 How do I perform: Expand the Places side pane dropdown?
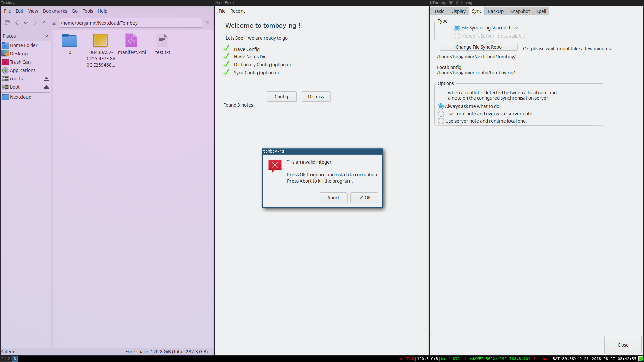[x=46, y=36]
